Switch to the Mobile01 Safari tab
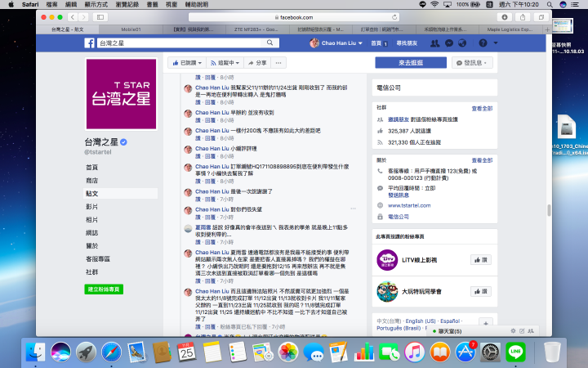Screen dimensions: 588x368 pos(131,29)
